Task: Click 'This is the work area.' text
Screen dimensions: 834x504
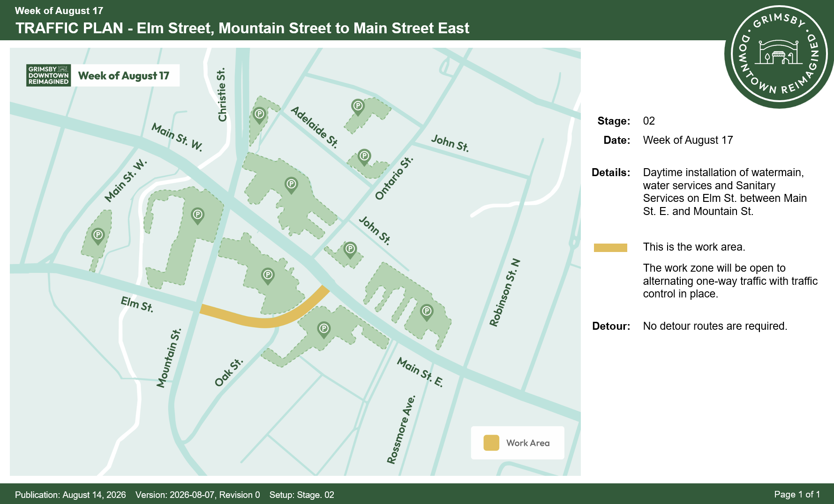Action: click(x=694, y=247)
